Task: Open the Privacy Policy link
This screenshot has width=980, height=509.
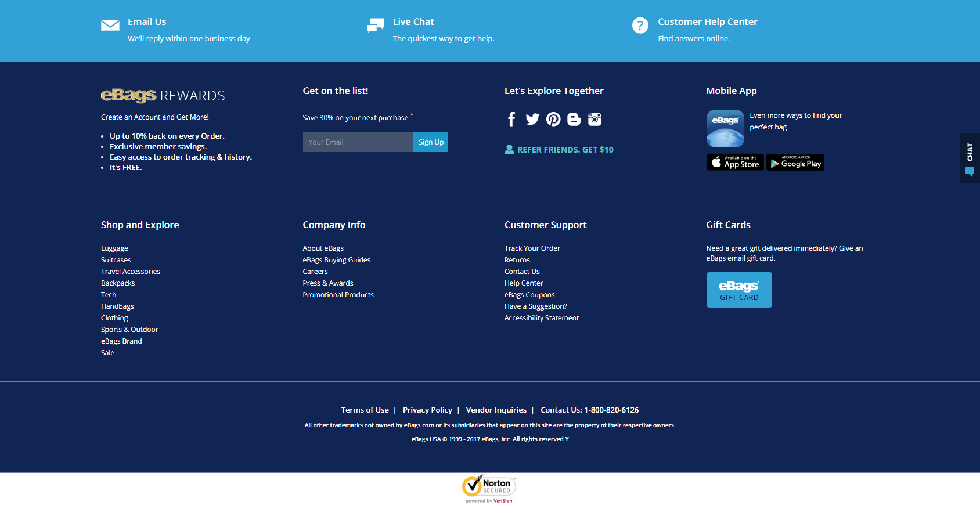Action: point(427,410)
